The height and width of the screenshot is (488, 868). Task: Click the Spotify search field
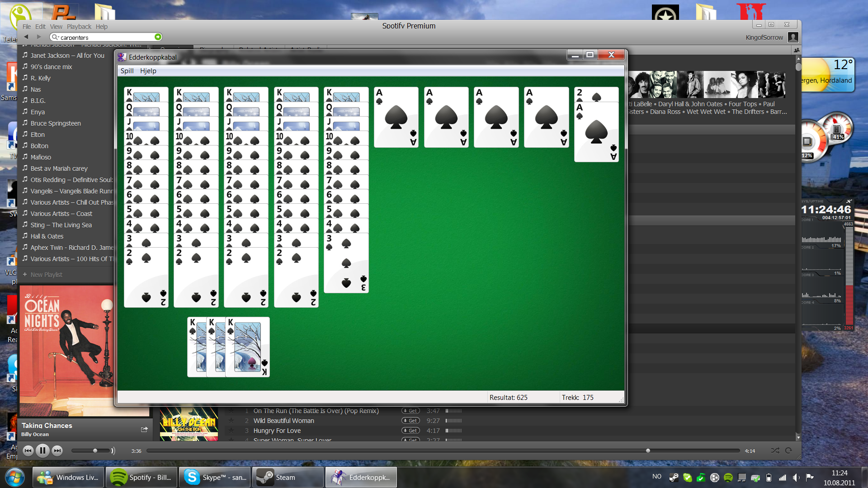(106, 37)
